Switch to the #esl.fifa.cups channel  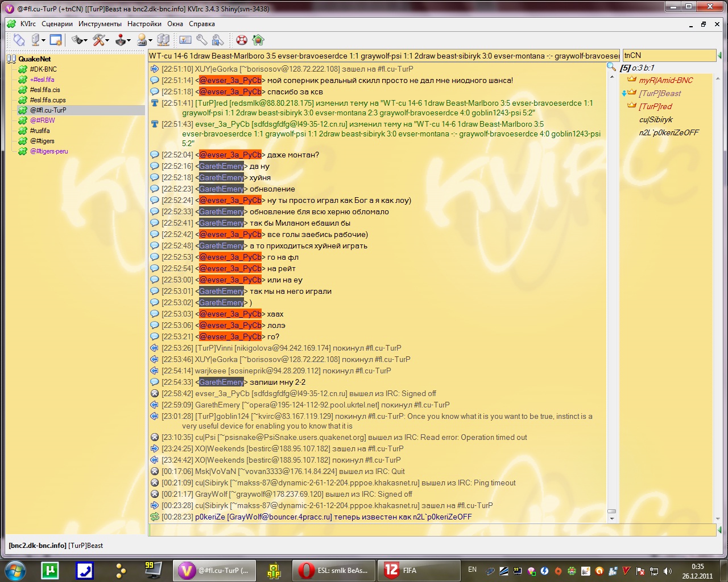(x=48, y=100)
